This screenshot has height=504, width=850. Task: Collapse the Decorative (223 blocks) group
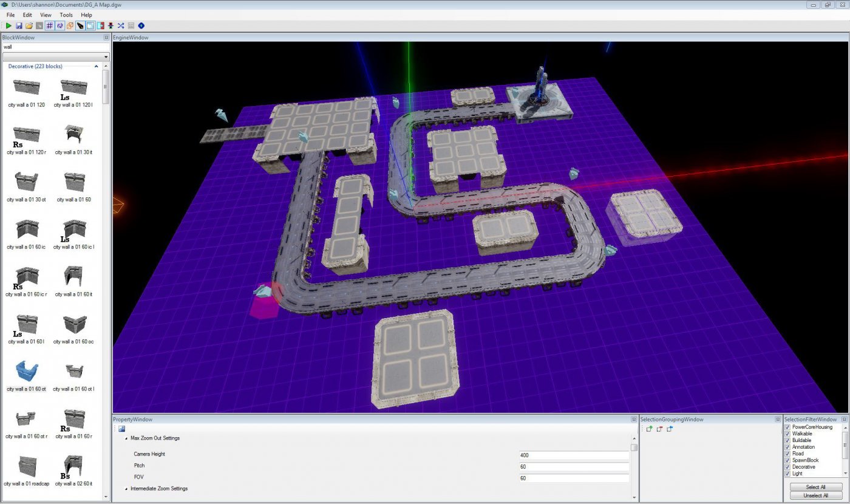(x=97, y=66)
